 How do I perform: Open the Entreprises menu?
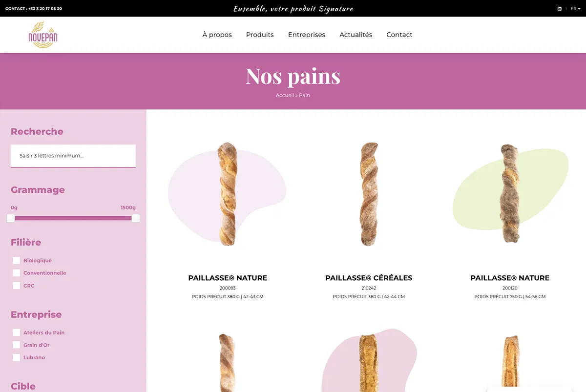(307, 35)
